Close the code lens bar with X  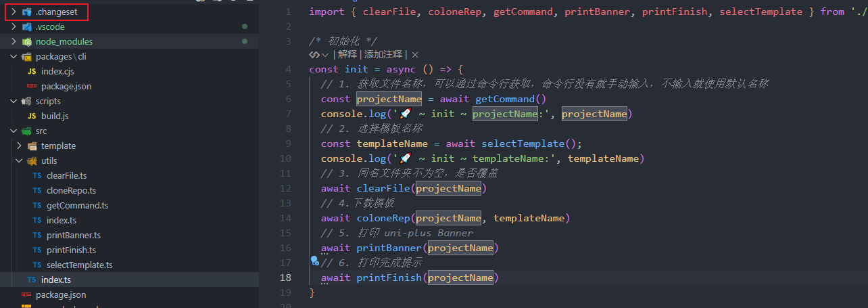click(x=415, y=54)
